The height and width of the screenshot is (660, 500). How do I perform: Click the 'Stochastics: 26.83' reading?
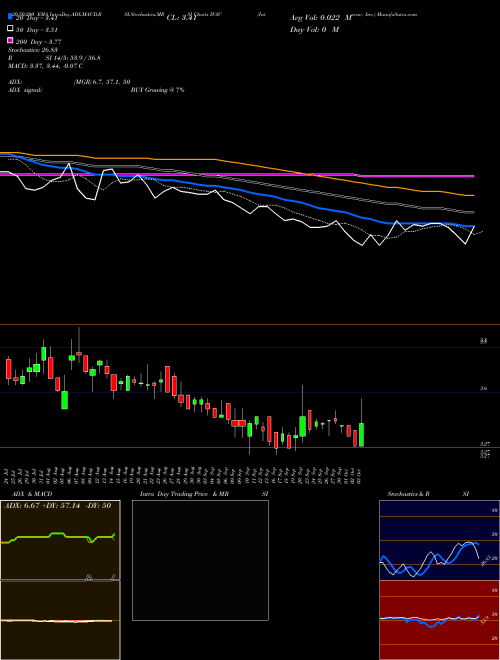click(x=32, y=50)
